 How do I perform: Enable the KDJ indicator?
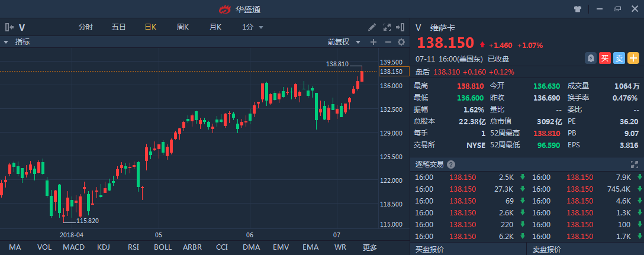[104, 247]
